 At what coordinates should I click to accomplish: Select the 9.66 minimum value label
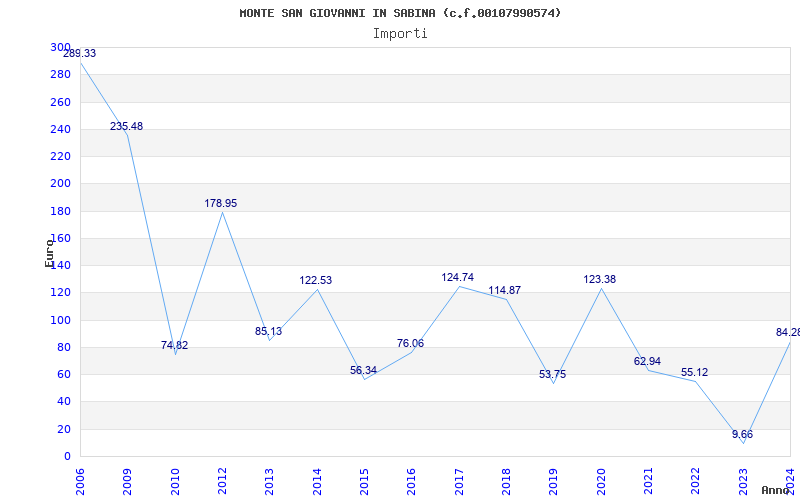[742, 434]
